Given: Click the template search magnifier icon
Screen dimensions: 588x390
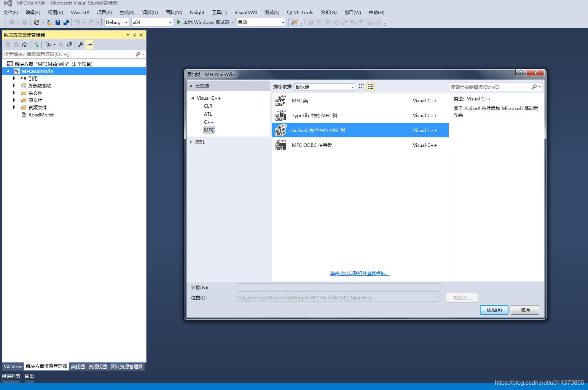Looking at the screenshot, I should [x=534, y=87].
